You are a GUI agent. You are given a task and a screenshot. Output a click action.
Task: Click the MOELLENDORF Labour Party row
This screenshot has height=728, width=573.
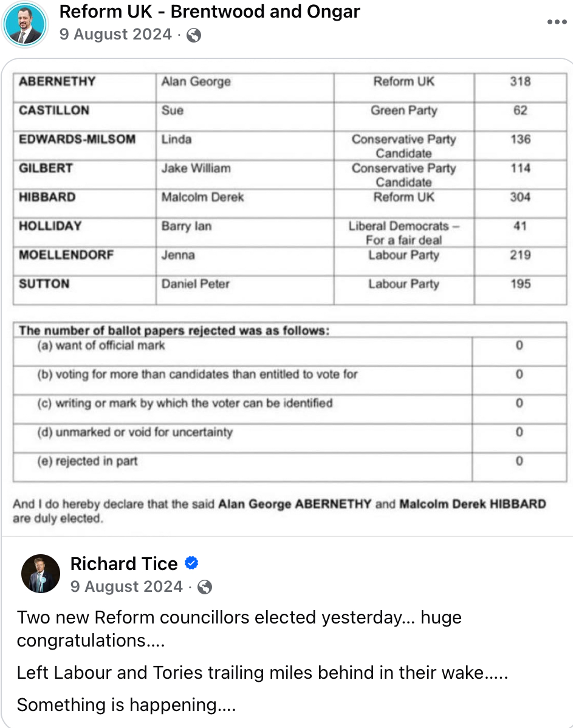[289, 255]
